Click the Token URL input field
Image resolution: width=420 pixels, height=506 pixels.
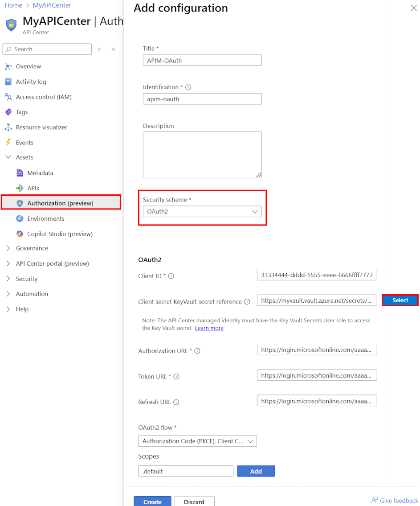pyautogui.click(x=317, y=375)
